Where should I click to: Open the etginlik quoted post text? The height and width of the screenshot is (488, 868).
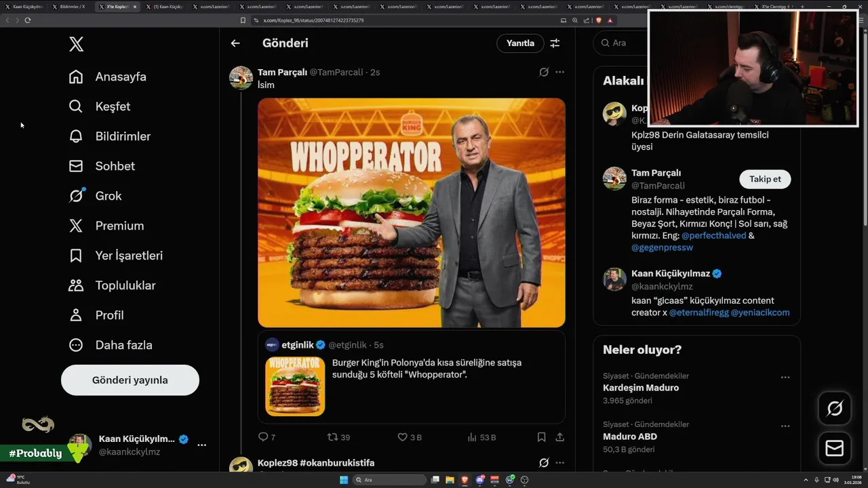[427, 368]
